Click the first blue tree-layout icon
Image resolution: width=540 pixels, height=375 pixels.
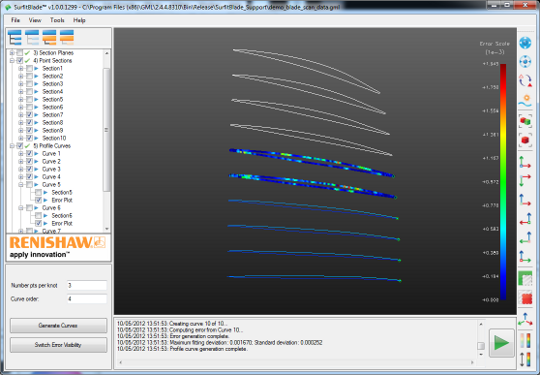click(x=14, y=37)
